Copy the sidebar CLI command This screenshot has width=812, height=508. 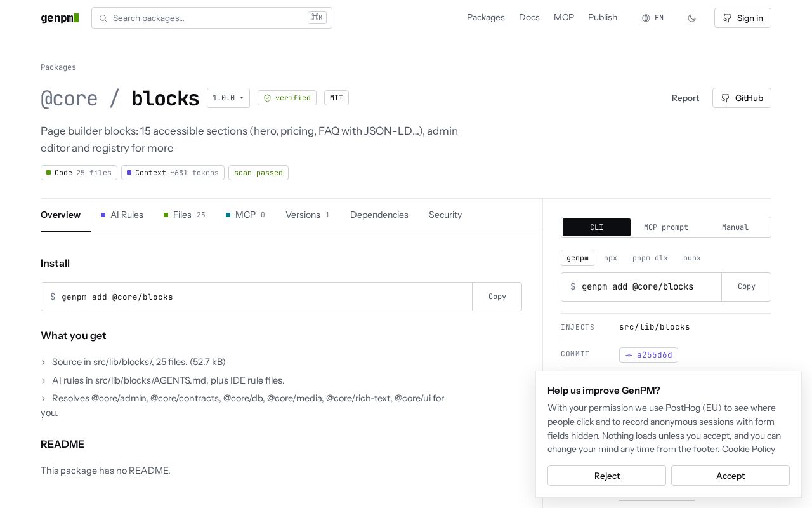747,287
